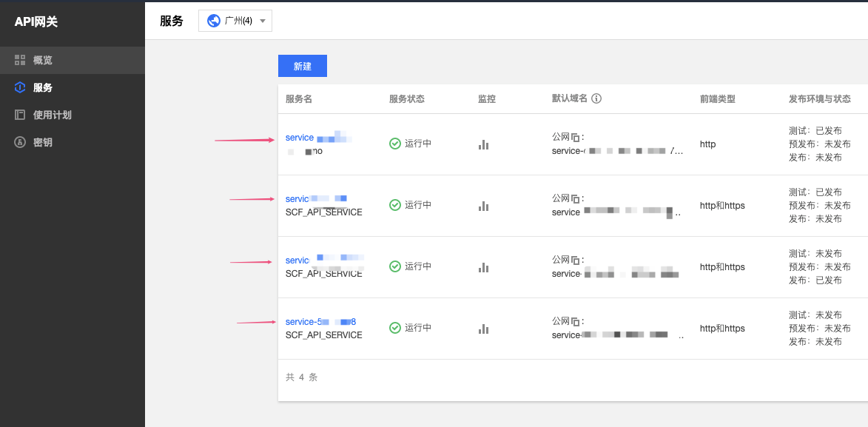
Task: View monitoring chart of third service row
Action: tap(483, 267)
